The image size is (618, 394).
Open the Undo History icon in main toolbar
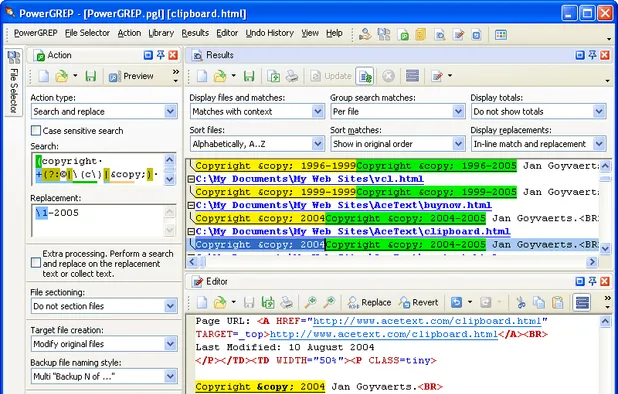tap(477, 35)
